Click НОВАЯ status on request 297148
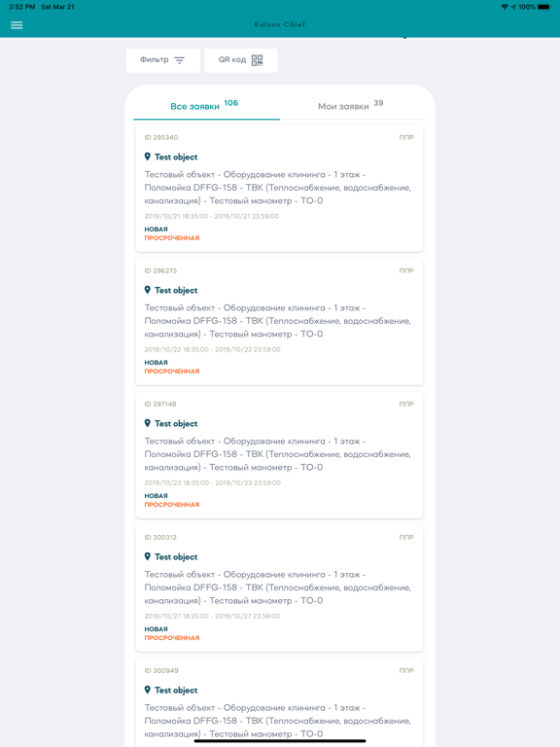The height and width of the screenshot is (747, 560). 157,495
